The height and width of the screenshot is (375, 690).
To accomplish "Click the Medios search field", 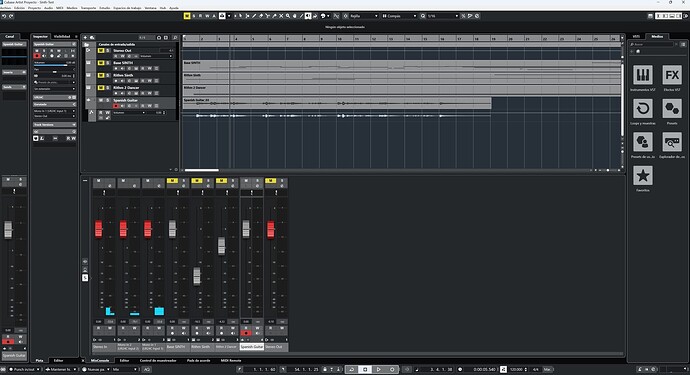I will tap(653, 44).
